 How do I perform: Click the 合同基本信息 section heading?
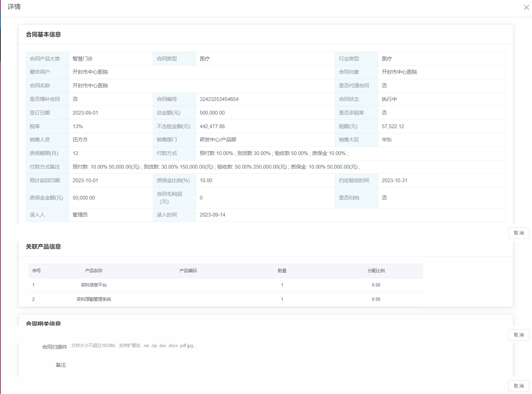tap(43, 35)
